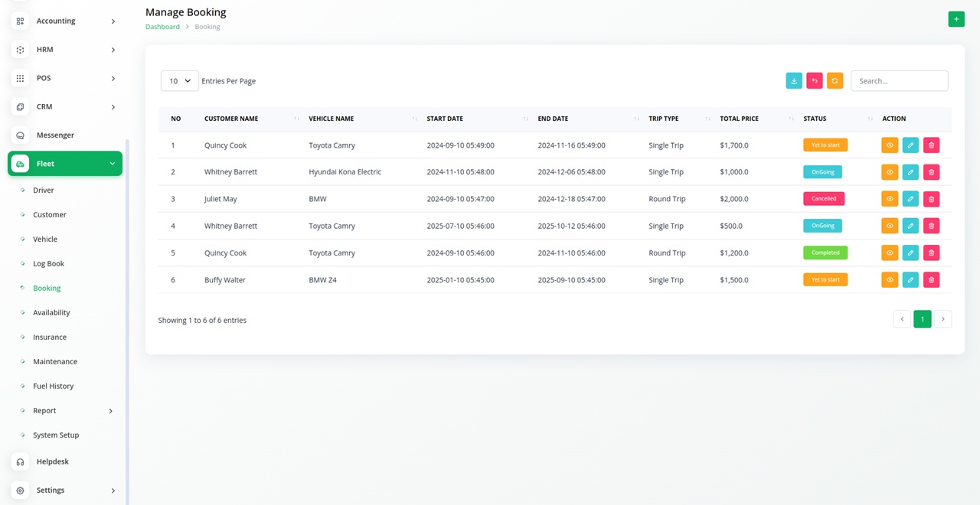The image size is (980, 505).
Task: Expand the POS menu chevron
Action: click(x=113, y=78)
